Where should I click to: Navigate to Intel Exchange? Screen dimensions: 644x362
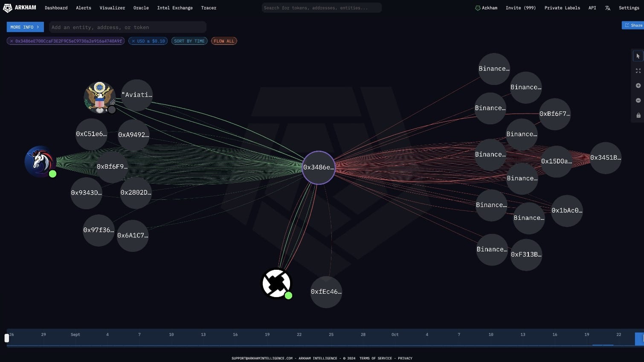(x=175, y=8)
